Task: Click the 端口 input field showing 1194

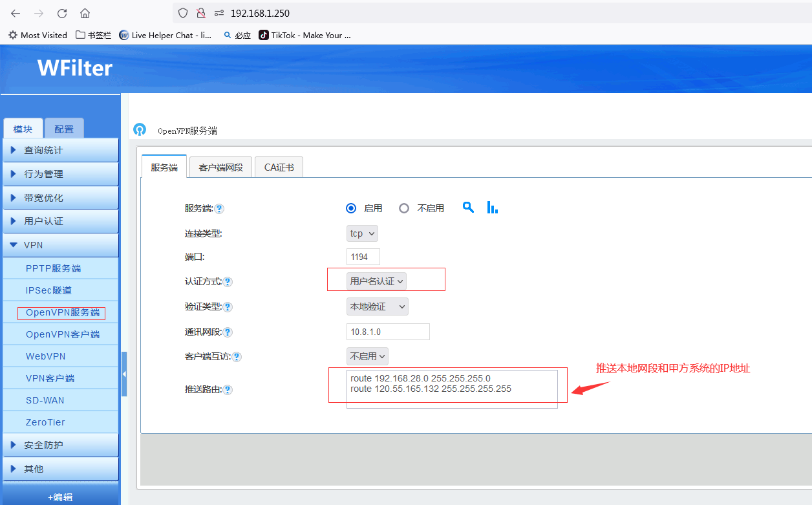Action: pyautogui.click(x=363, y=257)
